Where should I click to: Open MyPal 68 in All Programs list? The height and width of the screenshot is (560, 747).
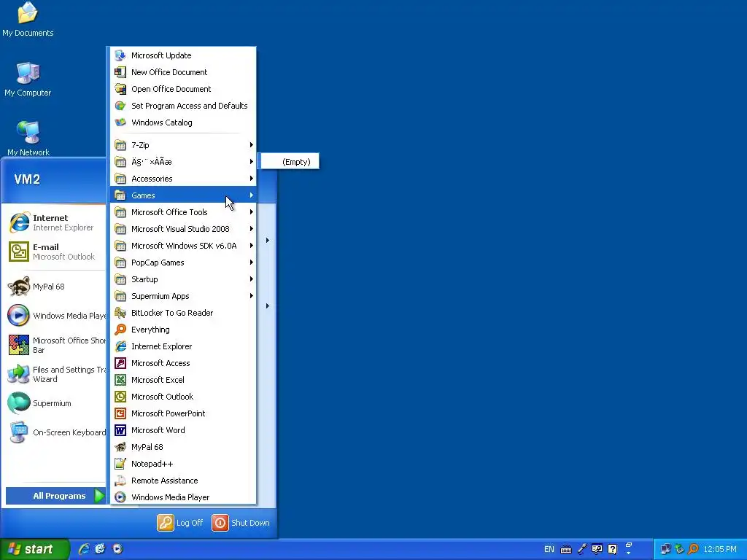[183, 447]
